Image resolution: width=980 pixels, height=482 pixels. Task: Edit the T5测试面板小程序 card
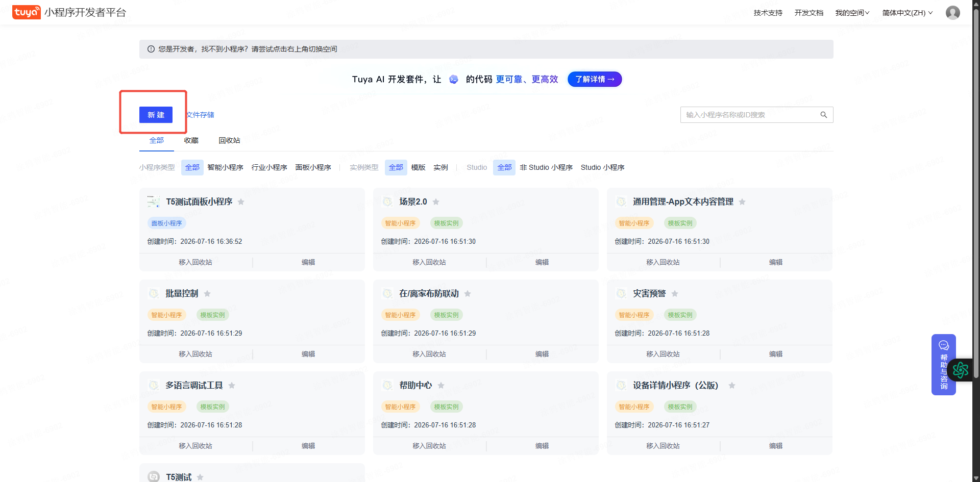point(308,262)
